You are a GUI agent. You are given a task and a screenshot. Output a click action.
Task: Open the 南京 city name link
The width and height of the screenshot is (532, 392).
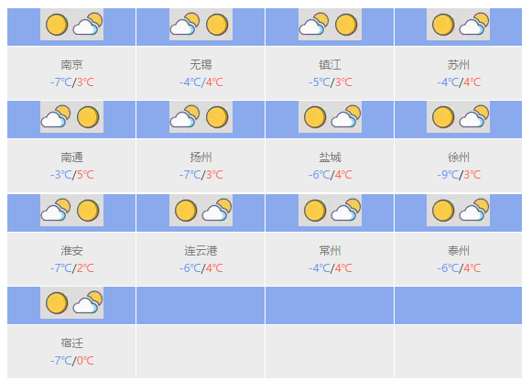point(71,64)
